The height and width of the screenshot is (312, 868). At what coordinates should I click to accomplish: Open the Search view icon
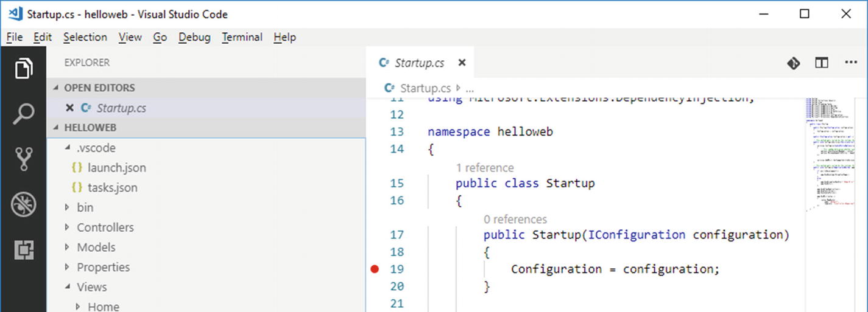tap(23, 114)
